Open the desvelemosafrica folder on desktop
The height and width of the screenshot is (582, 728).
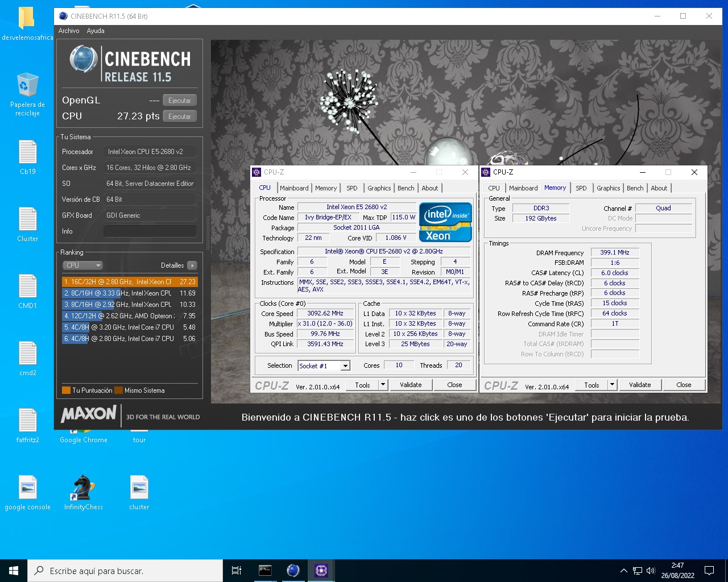click(x=27, y=24)
